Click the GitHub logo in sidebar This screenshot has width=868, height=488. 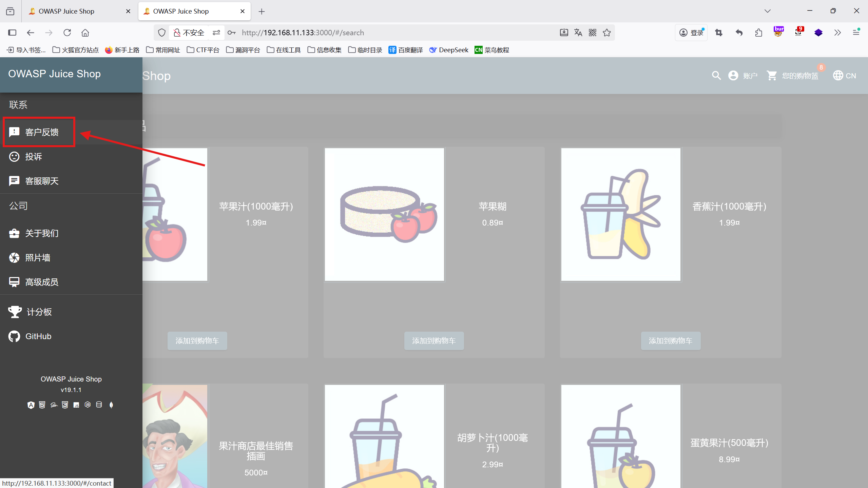14,336
